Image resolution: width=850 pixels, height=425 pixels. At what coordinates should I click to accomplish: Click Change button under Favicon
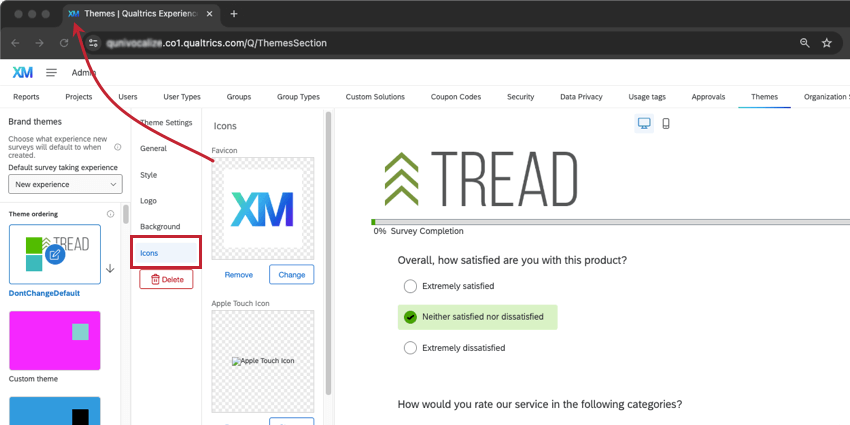click(x=292, y=274)
